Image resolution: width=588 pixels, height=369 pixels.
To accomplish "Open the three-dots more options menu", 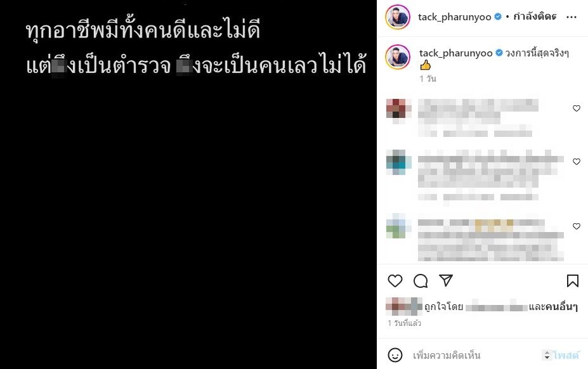I will click(x=572, y=17).
